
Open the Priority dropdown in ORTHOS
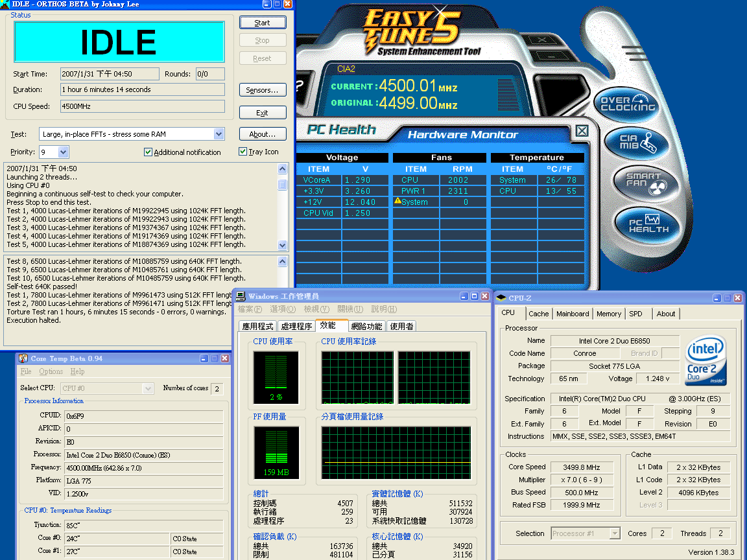pyautogui.click(x=64, y=152)
